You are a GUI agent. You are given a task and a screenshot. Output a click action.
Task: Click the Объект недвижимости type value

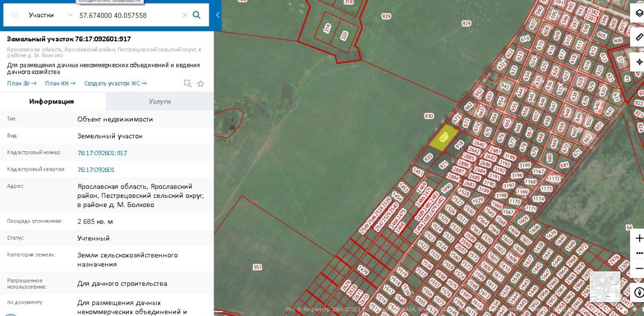pyautogui.click(x=115, y=119)
